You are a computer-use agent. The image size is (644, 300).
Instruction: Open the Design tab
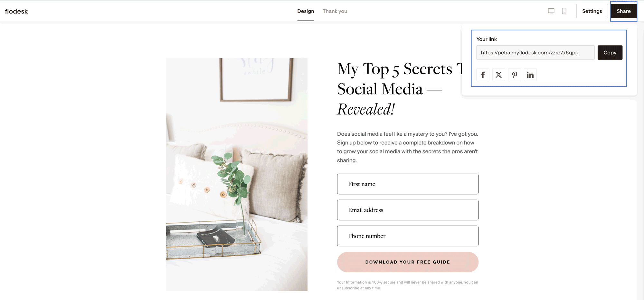[306, 11]
